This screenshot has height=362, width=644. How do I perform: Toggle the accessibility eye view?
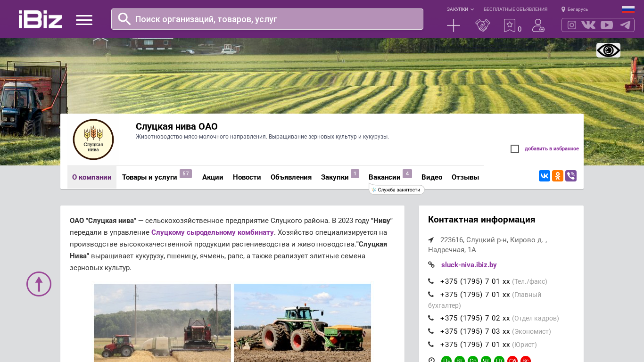[x=608, y=50]
